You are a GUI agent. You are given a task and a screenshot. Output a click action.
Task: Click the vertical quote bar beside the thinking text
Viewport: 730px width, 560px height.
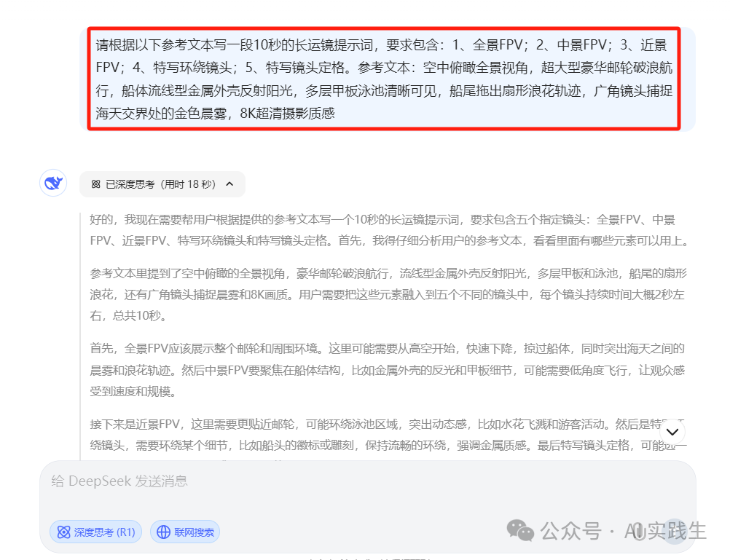coord(81,336)
